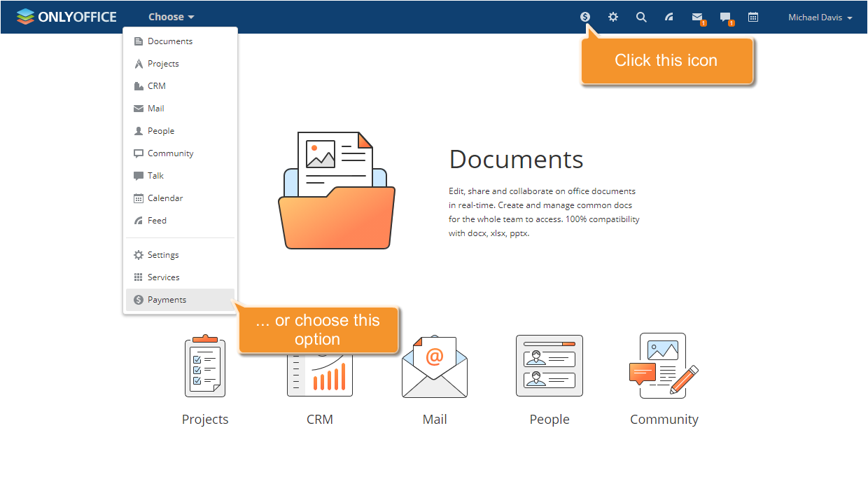This screenshot has height=496, width=868.
Task: Choose Payments from the dropdown menu
Action: point(167,300)
